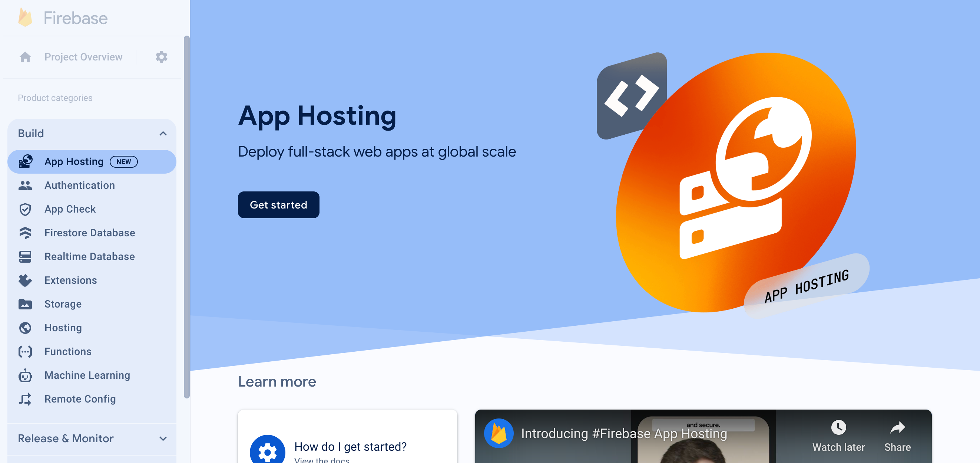Click the Authentication icon in sidebar
The width and height of the screenshot is (980, 463).
26,185
